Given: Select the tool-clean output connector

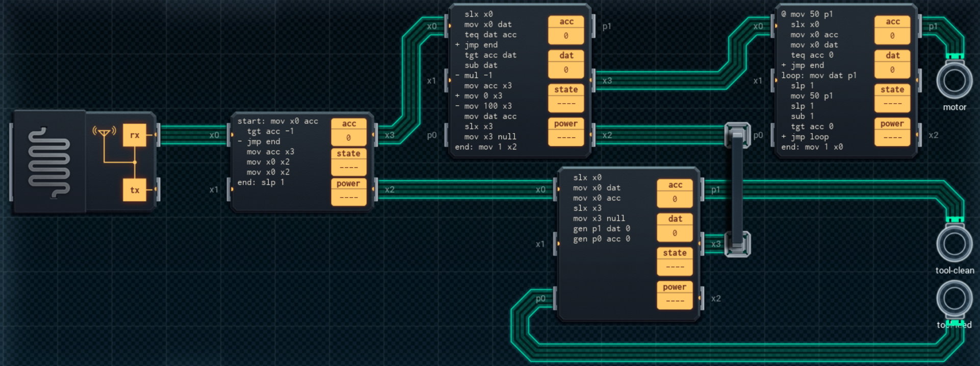Looking at the screenshot, I should pos(954,243).
